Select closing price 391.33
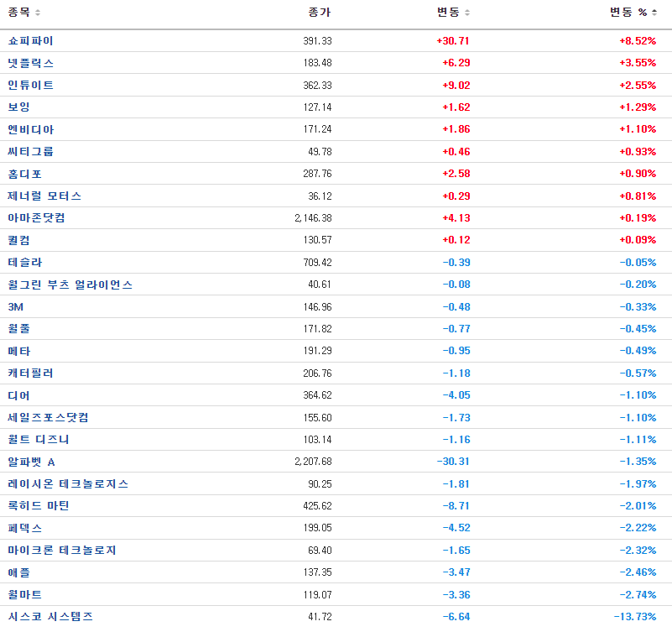 [317, 41]
